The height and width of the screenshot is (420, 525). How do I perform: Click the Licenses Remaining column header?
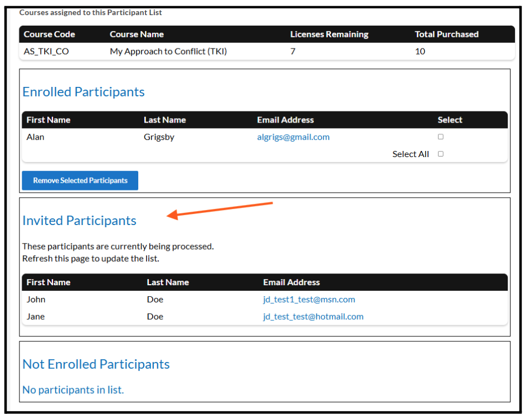329,35
